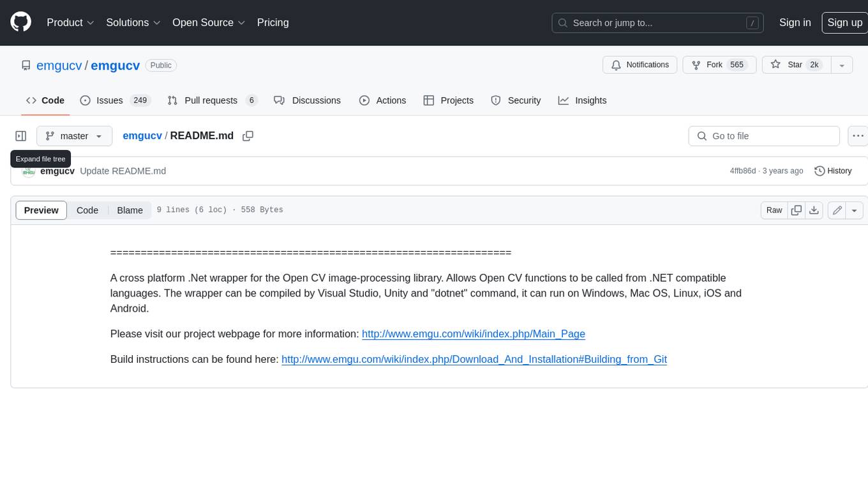Click the pull requests count 6
The width and height of the screenshot is (868, 488).
[251, 100]
